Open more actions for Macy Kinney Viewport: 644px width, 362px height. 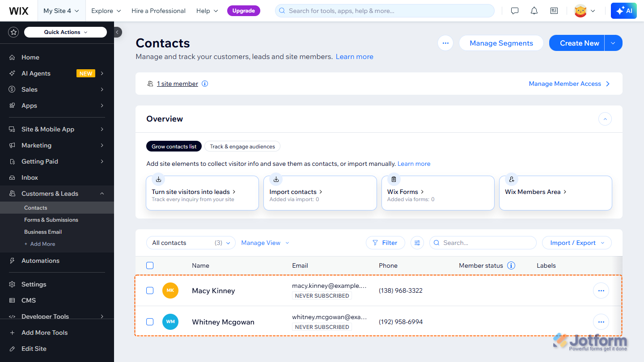tap(601, 290)
